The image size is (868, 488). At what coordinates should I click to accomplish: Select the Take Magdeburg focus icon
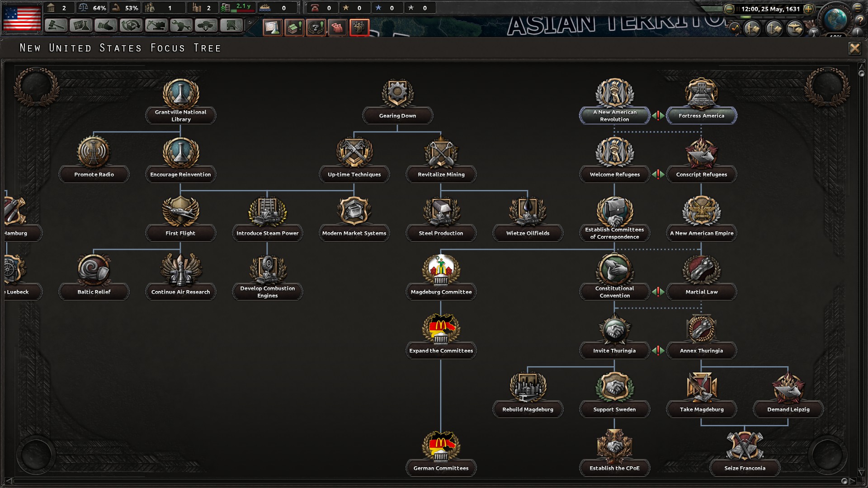pos(702,387)
